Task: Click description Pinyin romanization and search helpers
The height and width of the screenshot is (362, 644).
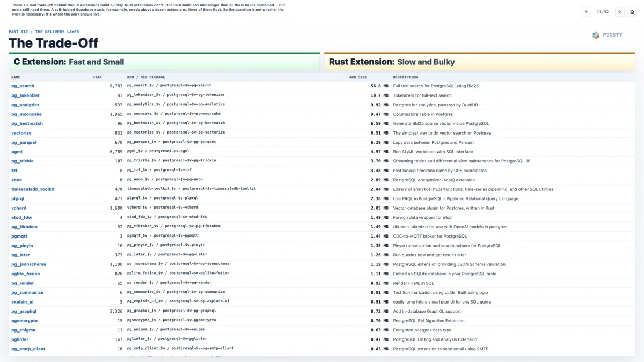Action: (447, 246)
